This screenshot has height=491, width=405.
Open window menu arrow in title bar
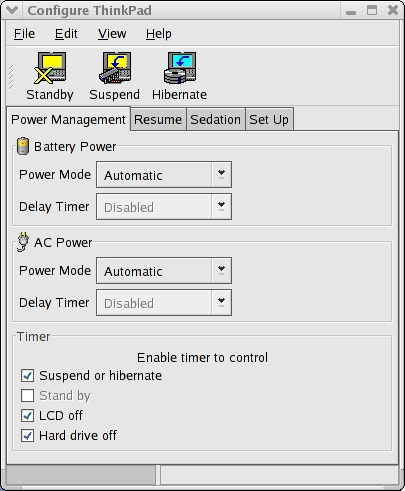[12, 10]
